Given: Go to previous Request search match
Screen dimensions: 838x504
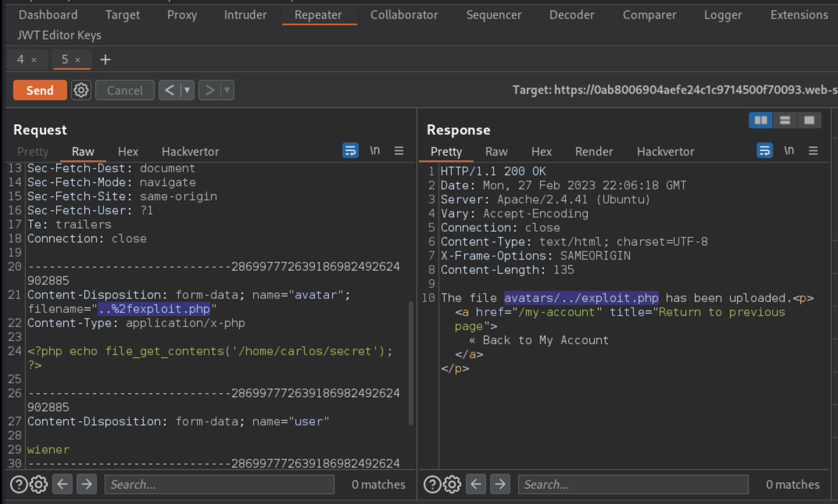Looking at the screenshot, I should click(63, 484).
